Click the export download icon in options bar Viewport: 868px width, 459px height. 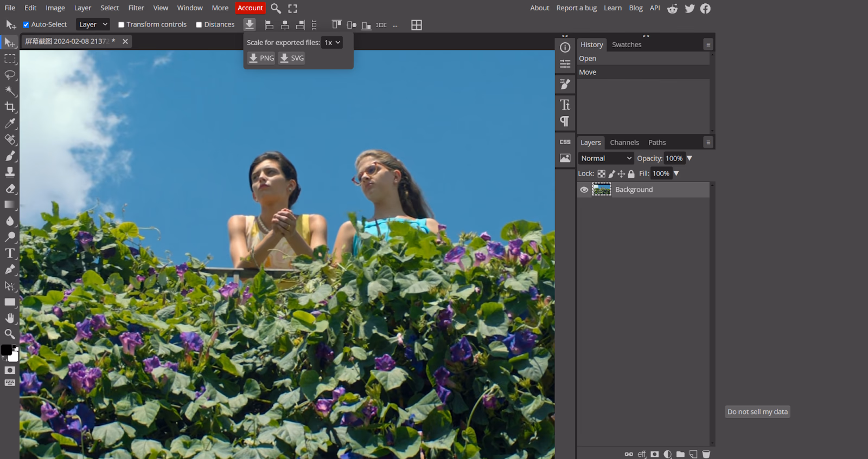(x=249, y=24)
